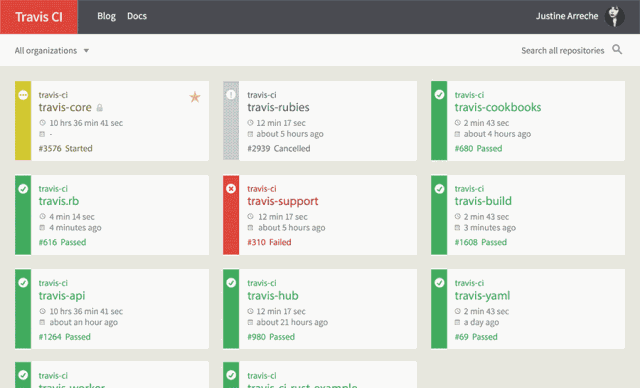Click the calendar icon on travis-cookbooks card

[457, 134]
